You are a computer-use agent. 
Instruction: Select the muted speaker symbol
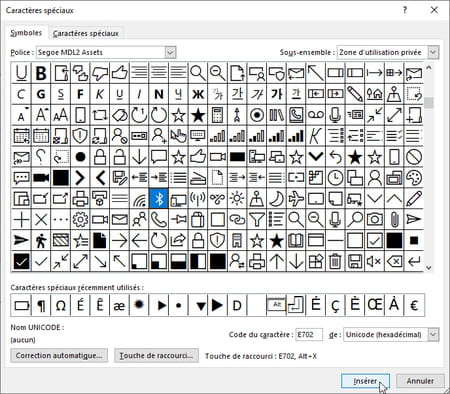coord(375,262)
